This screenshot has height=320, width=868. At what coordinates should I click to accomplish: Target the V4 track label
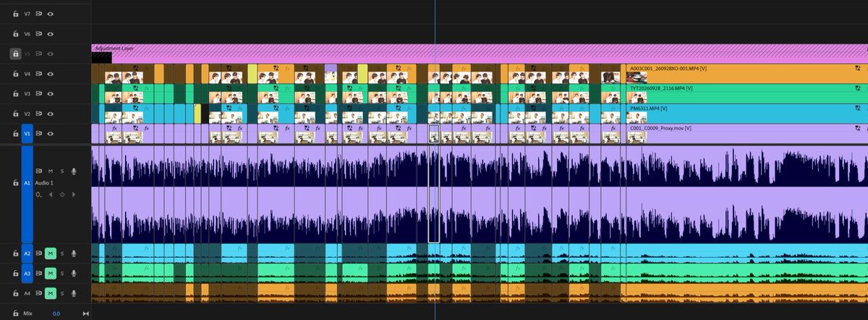pos(27,74)
